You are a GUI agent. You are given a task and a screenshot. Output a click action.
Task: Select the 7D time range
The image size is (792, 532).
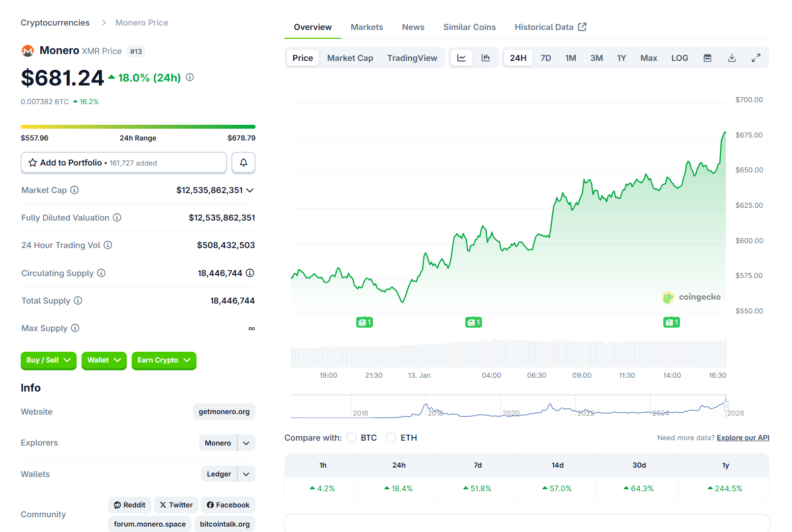(545, 58)
